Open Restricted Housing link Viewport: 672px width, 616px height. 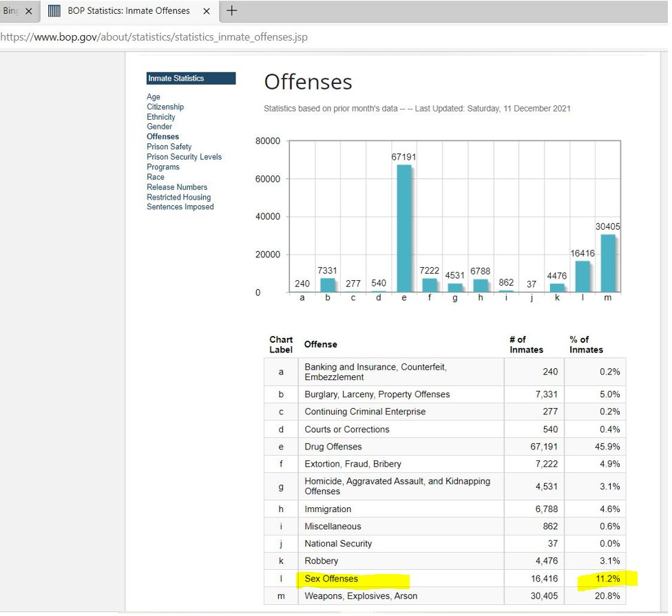click(x=178, y=198)
